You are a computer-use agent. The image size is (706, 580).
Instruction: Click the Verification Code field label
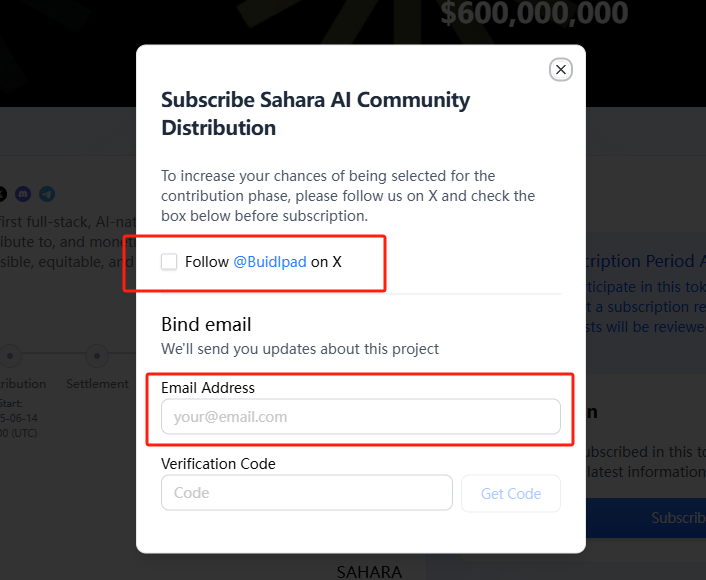[218, 464]
